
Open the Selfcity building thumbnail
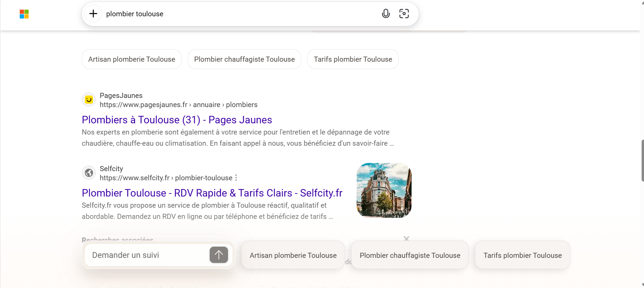384,190
